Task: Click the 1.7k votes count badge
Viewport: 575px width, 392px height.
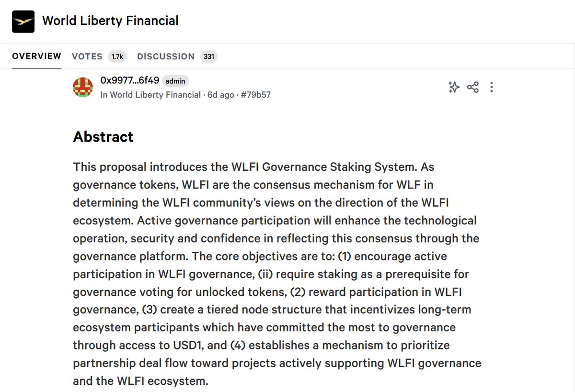Action: pyautogui.click(x=117, y=56)
